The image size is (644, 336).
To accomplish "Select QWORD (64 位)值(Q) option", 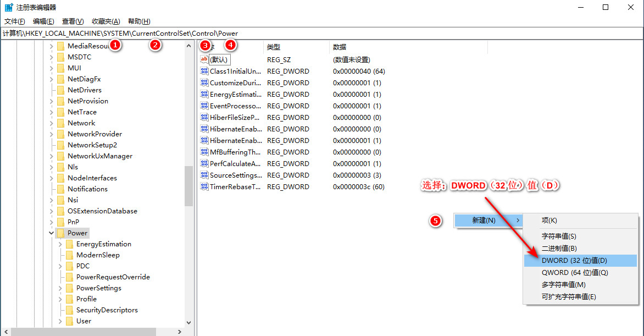I will pyautogui.click(x=575, y=273).
